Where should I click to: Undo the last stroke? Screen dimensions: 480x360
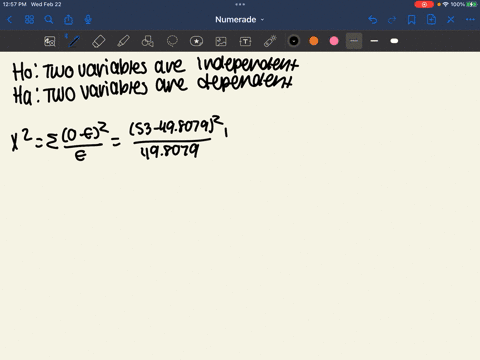373,20
